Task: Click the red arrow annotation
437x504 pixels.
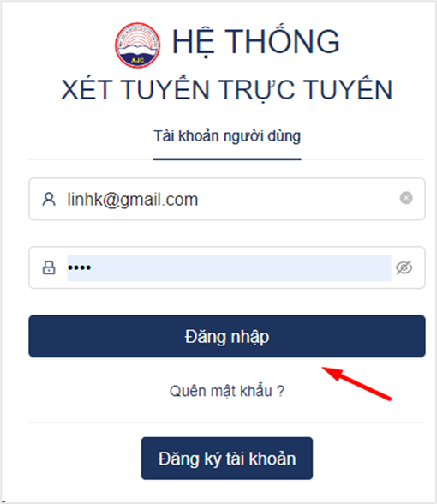Action: [356, 383]
